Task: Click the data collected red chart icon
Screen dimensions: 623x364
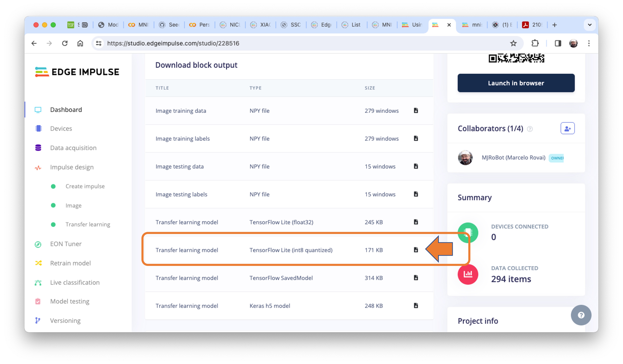Action: coord(468,274)
